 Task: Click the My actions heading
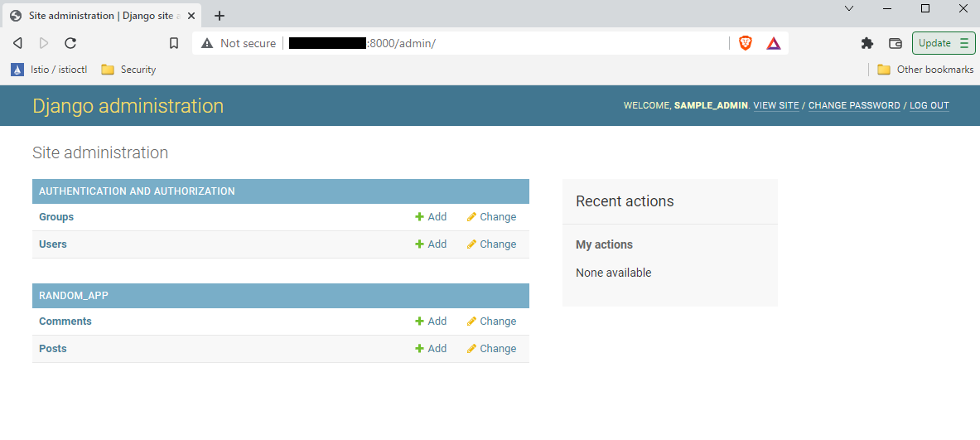[x=605, y=245]
